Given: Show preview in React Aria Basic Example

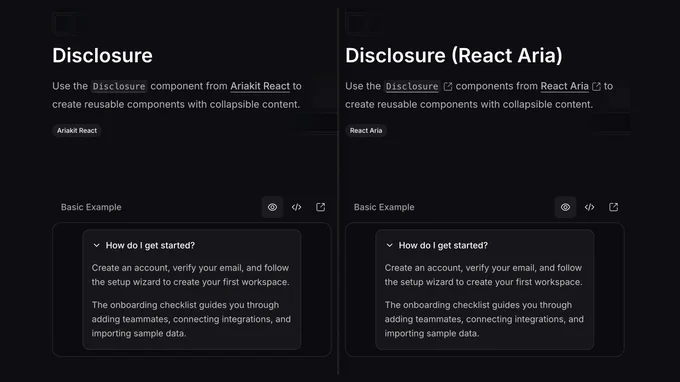Looking at the screenshot, I should (x=566, y=207).
